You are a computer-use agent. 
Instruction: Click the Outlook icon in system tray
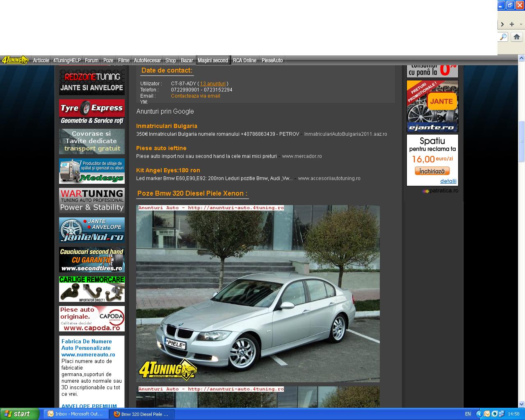[487, 414]
